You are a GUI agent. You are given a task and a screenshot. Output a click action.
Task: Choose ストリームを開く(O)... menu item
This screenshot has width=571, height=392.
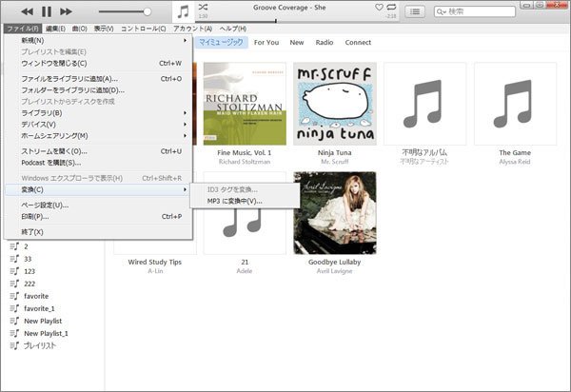click(98, 151)
